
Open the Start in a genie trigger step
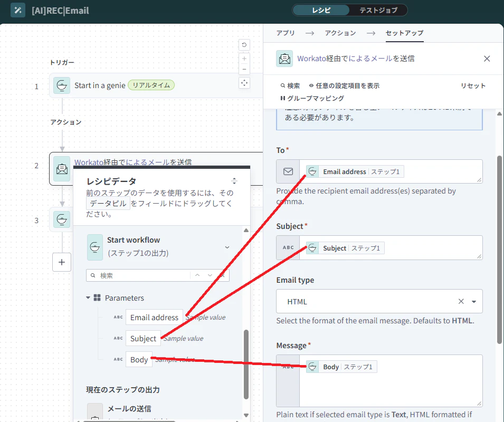tap(156, 85)
